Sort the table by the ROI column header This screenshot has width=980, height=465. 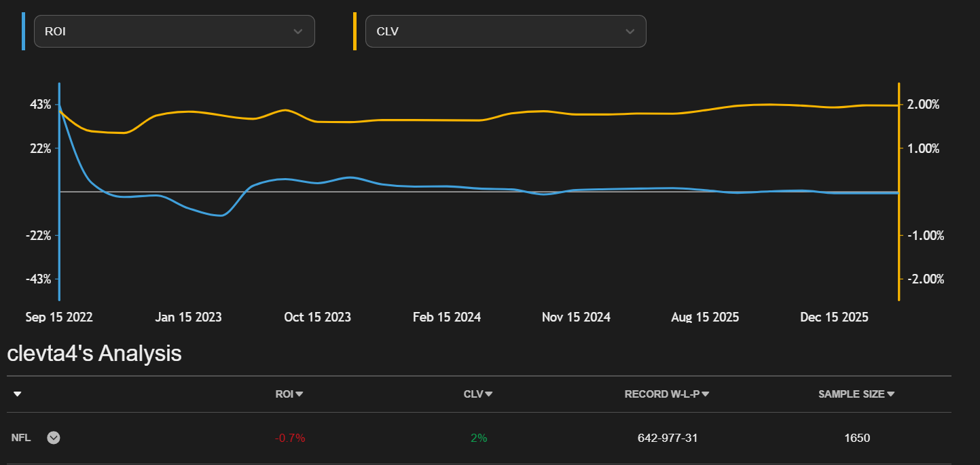click(x=285, y=394)
